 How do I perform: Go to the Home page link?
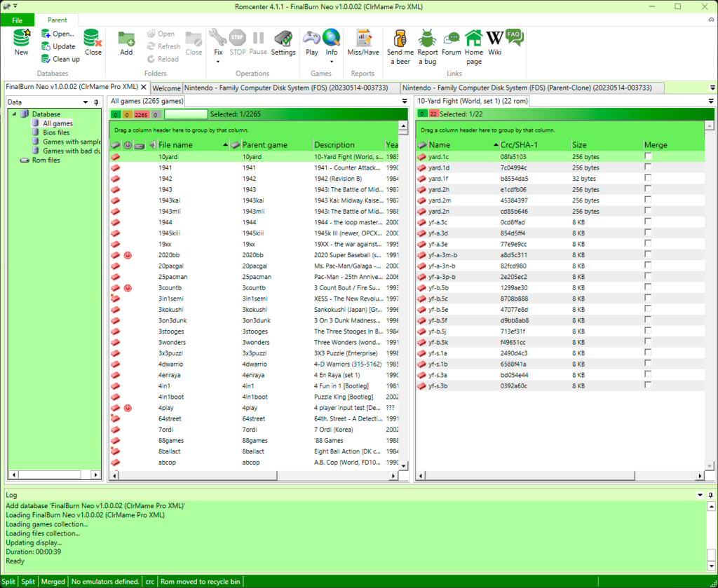[474, 47]
